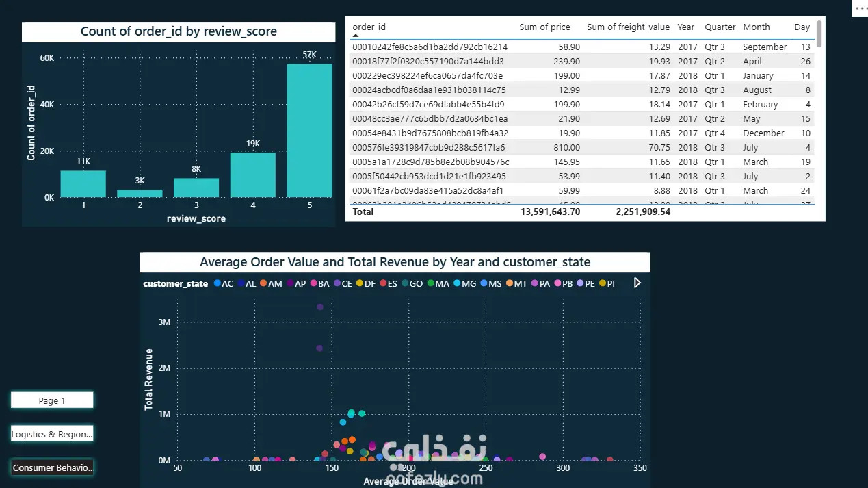
Task: Sort by Day column header
Action: coord(802,27)
